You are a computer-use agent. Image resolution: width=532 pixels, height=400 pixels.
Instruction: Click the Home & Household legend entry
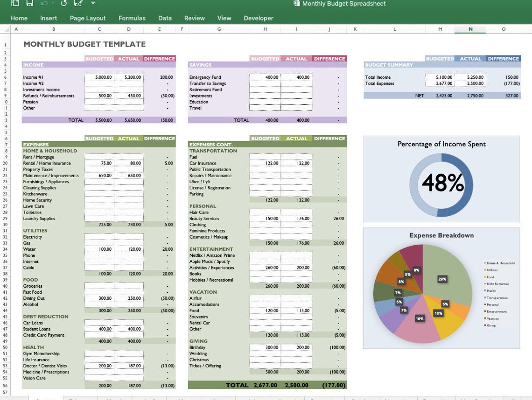(499, 263)
